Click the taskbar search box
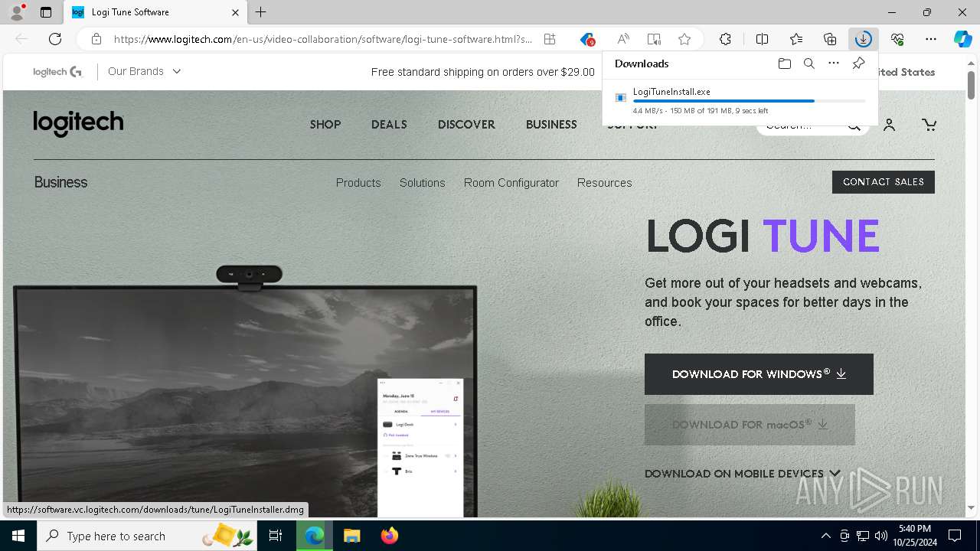The width and height of the screenshot is (980, 551). (148, 536)
